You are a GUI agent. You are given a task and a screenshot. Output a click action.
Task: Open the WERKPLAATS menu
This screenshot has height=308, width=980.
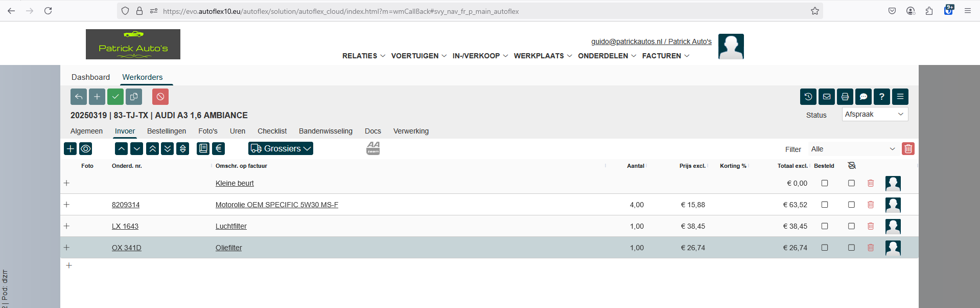(543, 56)
